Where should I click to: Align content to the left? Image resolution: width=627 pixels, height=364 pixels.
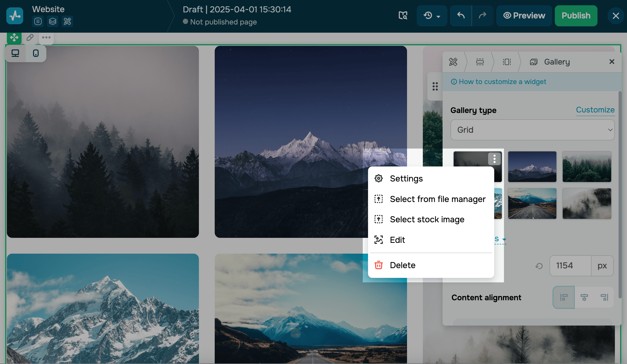pyautogui.click(x=564, y=297)
